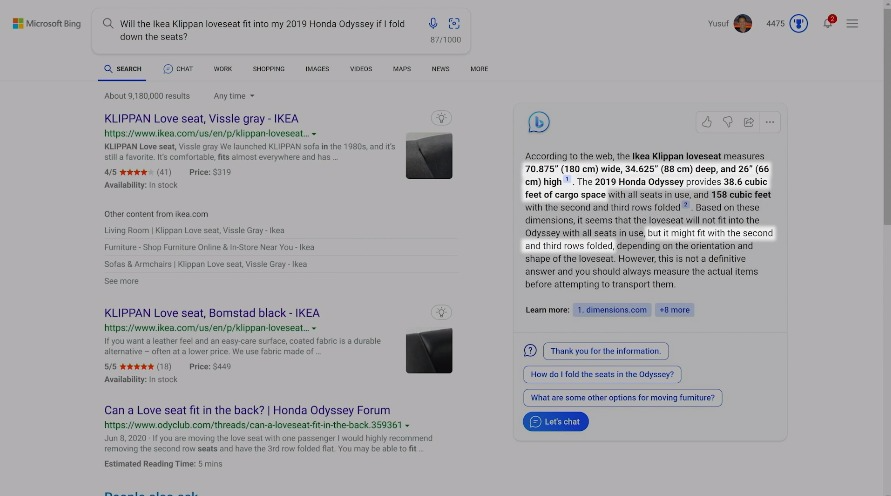The height and width of the screenshot is (496, 891).
Task: Open KLIPPAN Love seat, Bomstad black link
Action: pyautogui.click(x=212, y=313)
